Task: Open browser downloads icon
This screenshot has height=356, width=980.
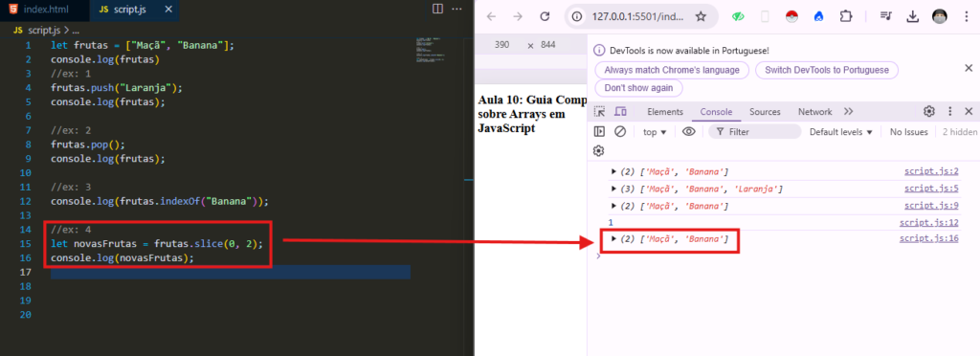Action: (912, 17)
